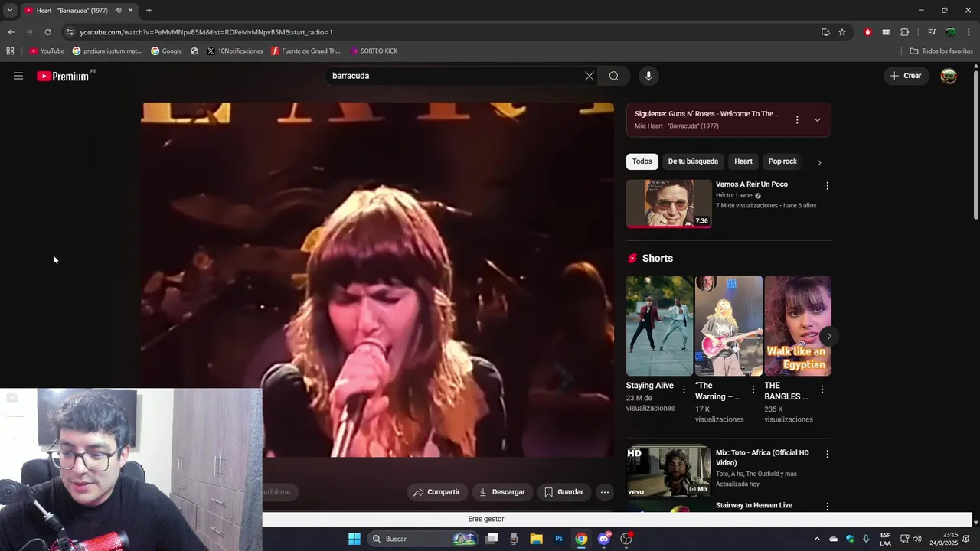The image size is (980, 551).
Task: Open options for Vamos A Reír Un Poco
Action: [x=827, y=186]
